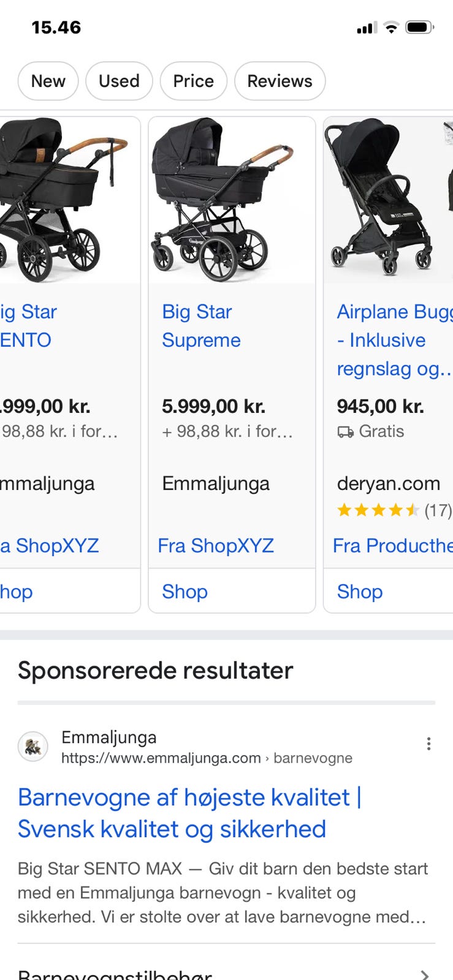Tap the free delivery truck icon
The height and width of the screenshot is (980, 453).
point(345,432)
